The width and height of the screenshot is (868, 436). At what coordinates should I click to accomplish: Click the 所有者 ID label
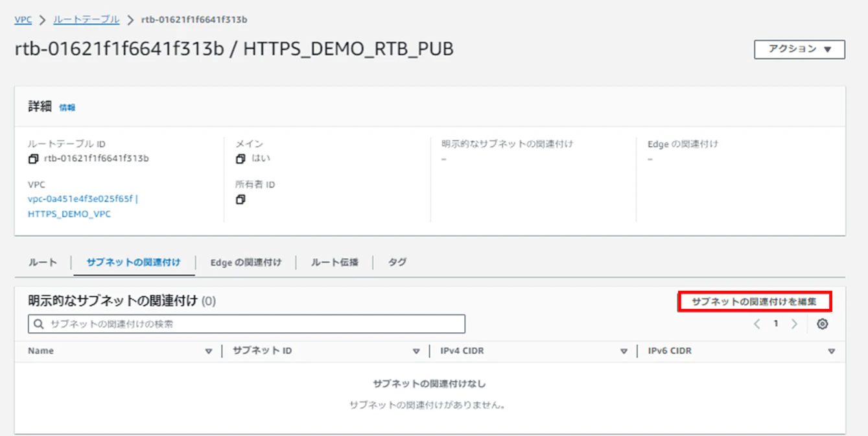255,184
